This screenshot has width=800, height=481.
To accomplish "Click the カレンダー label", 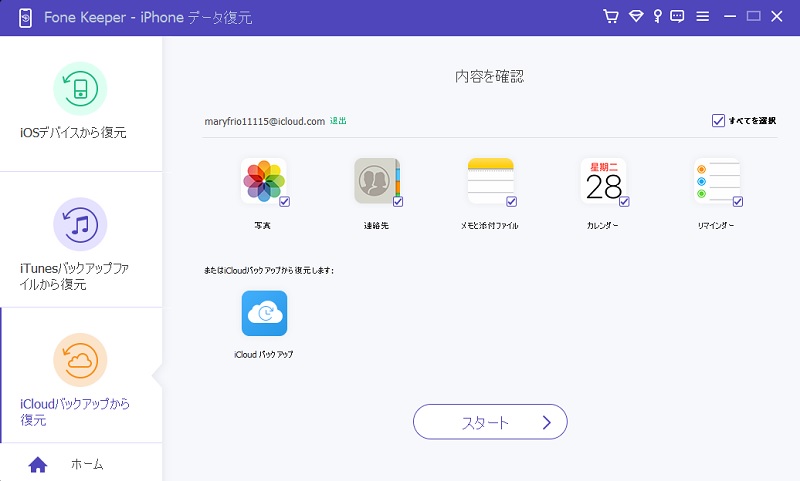I will pyautogui.click(x=603, y=225).
